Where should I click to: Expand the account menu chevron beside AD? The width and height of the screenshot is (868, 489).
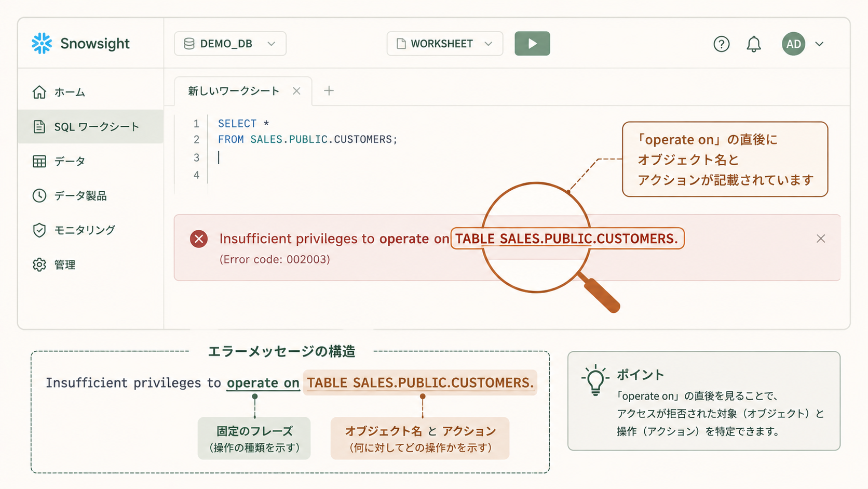pos(819,44)
